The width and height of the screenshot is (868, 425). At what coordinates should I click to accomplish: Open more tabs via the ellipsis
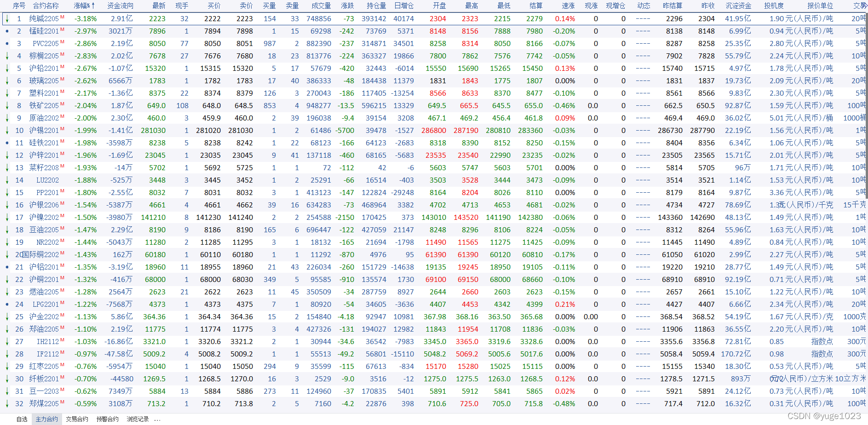tap(157, 419)
